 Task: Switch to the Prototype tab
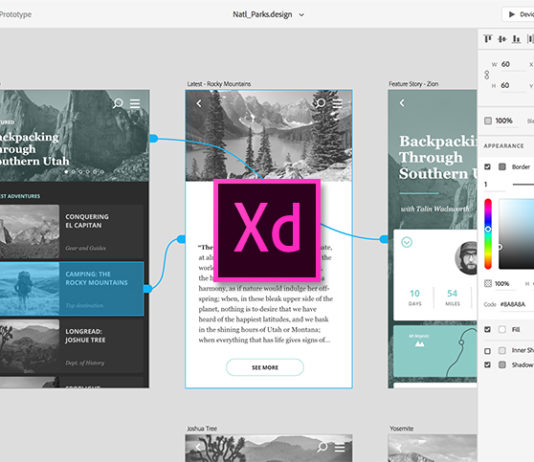pos(16,15)
